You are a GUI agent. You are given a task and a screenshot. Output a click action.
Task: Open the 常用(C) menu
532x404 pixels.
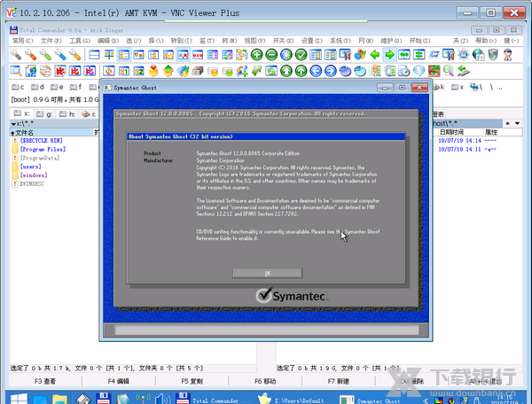point(23,41)
